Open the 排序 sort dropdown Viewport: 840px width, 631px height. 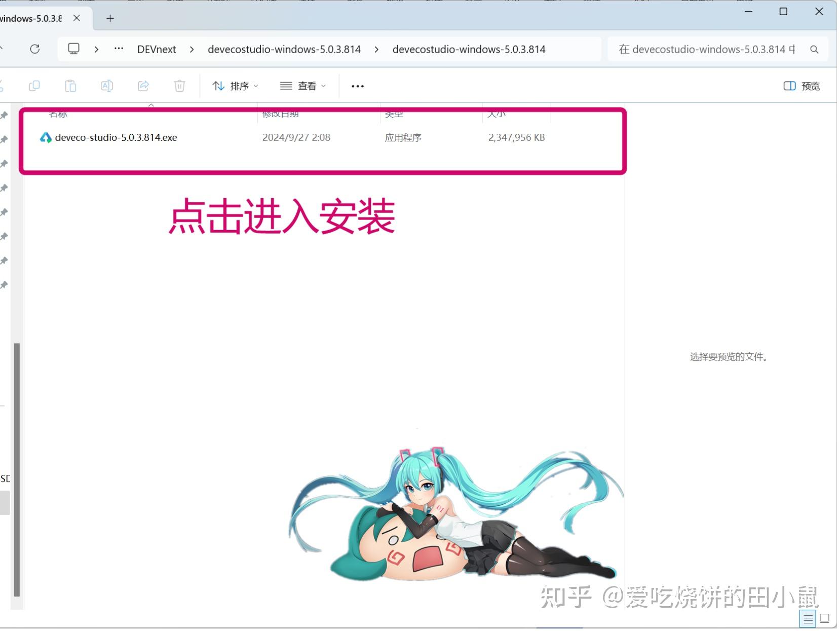tap(235, 86)
